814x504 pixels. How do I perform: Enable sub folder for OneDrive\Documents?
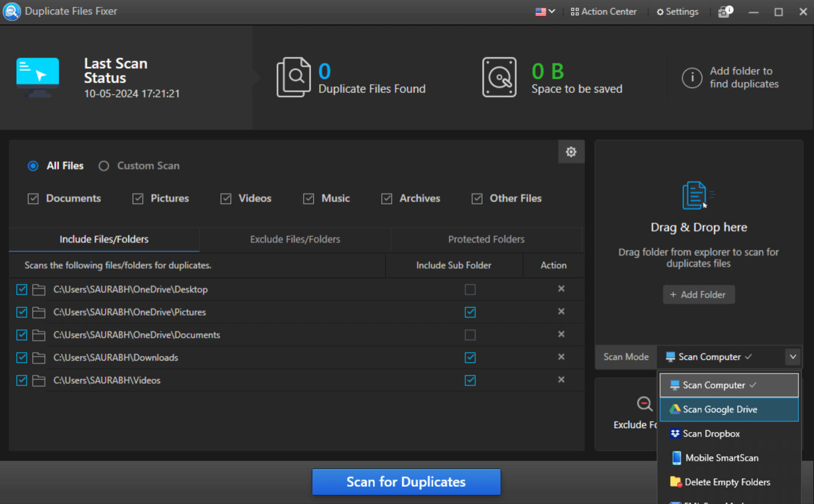pyautogui.click(x=470, y=335)
